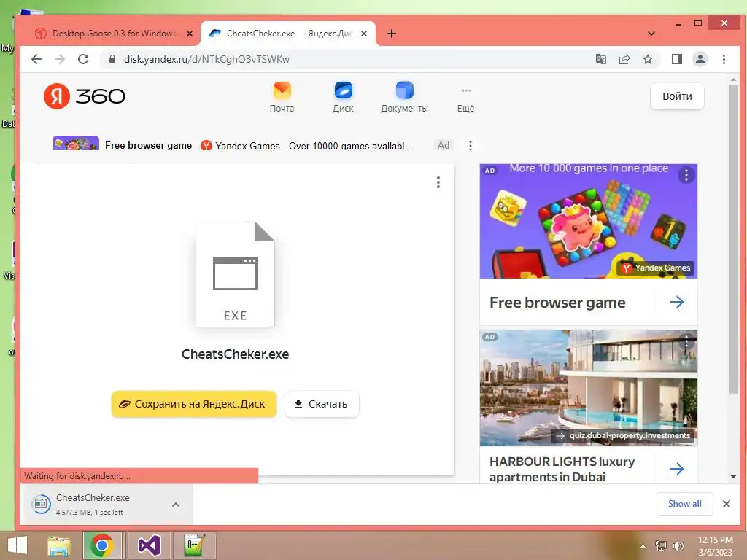747x560 pixels.
Task: Click the scrollbar down arrow
Action: (733, 477)
